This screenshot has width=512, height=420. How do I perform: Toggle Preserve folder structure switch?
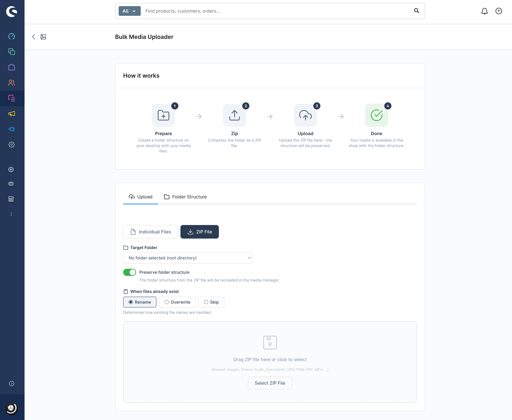click(129, 272)
